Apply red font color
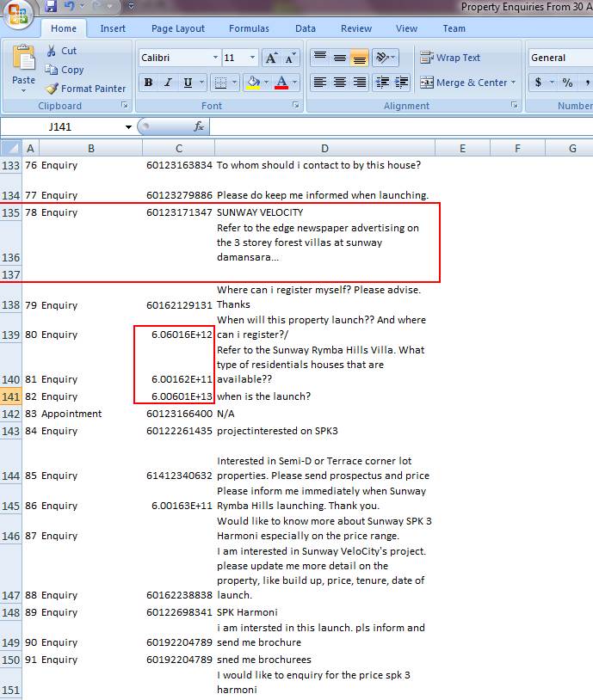Viewport: 593px width, 700px height. [281, 83]
